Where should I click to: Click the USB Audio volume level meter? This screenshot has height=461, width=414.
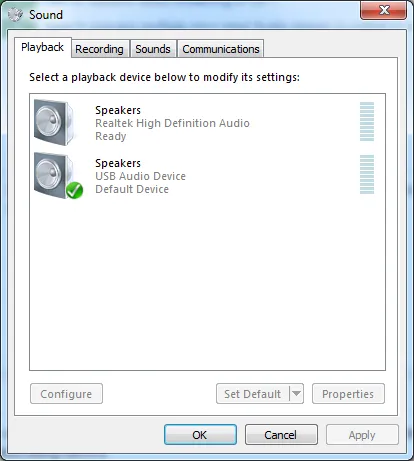(x=367, y=174)
